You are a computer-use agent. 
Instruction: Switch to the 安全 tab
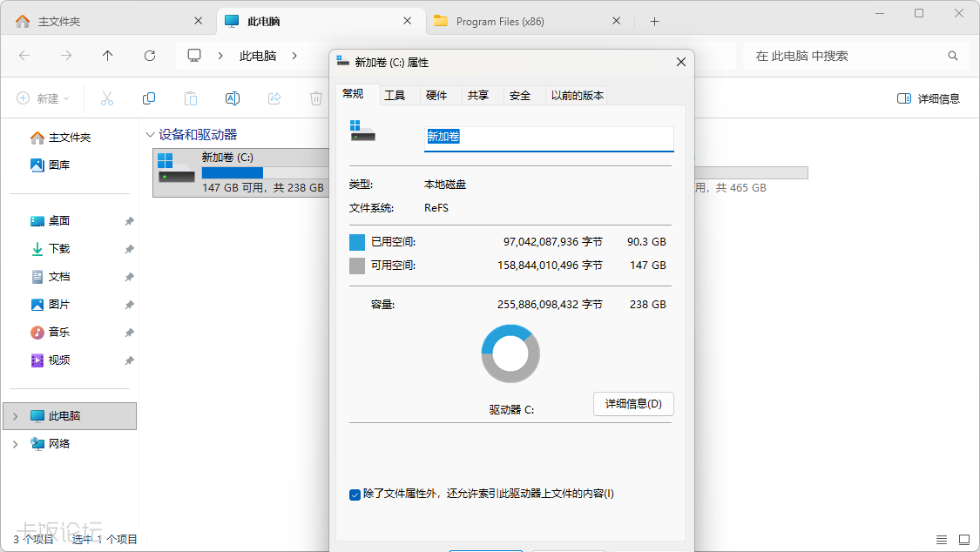(520, 96)
